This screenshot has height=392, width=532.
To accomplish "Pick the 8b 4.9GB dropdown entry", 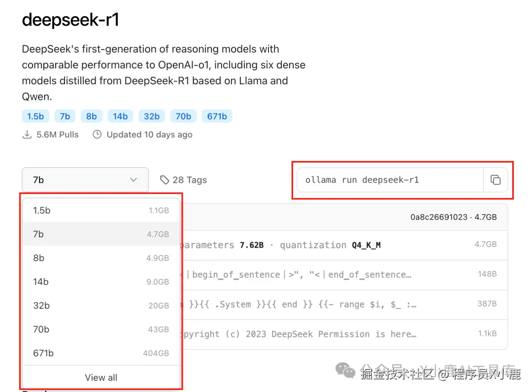I will [x=101, y=258].
